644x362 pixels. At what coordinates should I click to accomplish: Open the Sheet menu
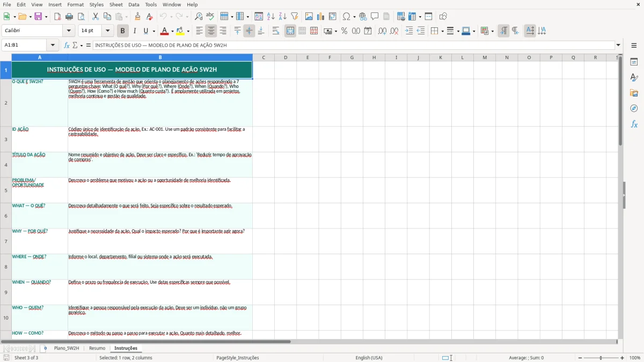[x=116, y=4]
